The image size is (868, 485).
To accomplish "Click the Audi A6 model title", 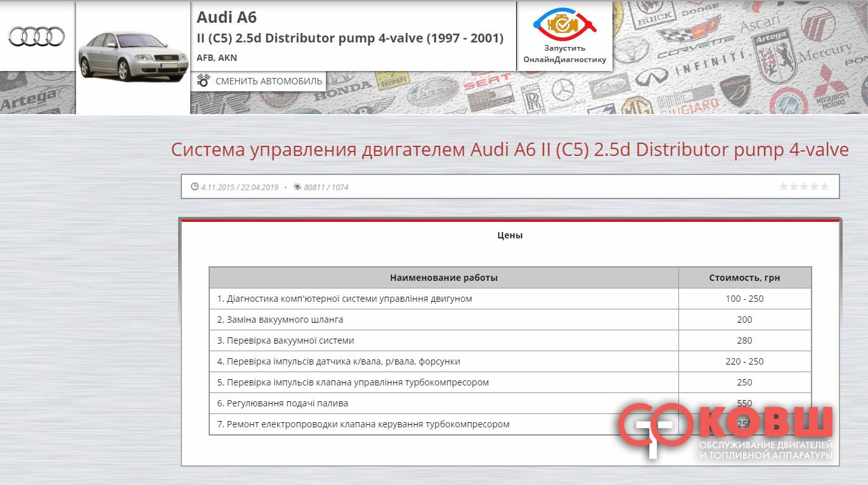I will pyautogui.click(x=226, y=17).
